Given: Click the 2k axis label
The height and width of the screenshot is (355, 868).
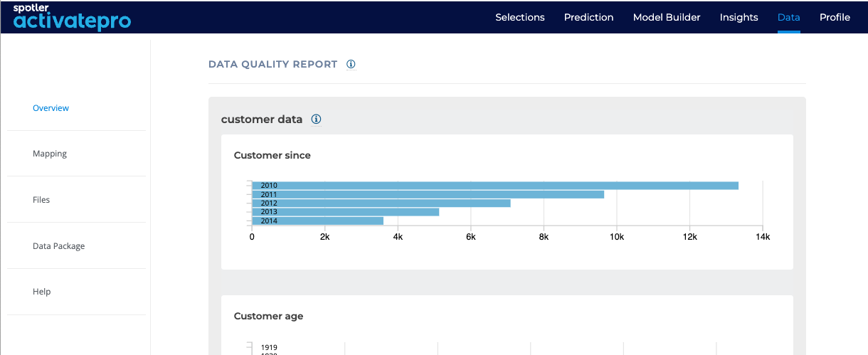Looking at the screenshot, I should [324, 237].
